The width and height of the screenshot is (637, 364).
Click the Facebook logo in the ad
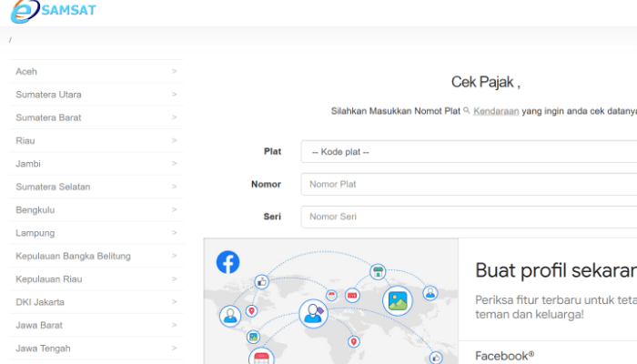[x=227, y=262]
